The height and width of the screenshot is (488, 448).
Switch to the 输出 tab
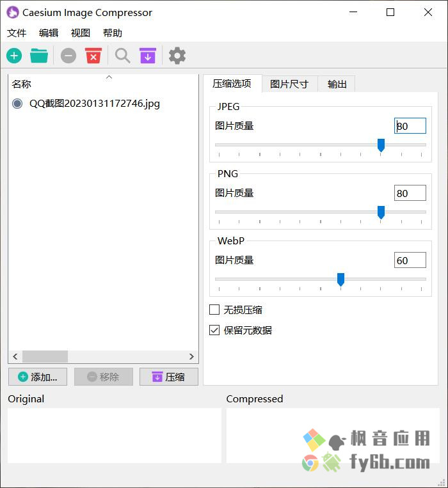337,84
